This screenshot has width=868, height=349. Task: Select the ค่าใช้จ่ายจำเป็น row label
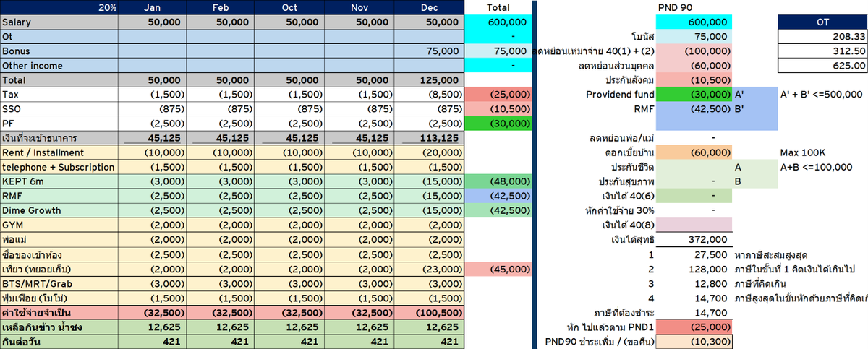tap(59, 311)
